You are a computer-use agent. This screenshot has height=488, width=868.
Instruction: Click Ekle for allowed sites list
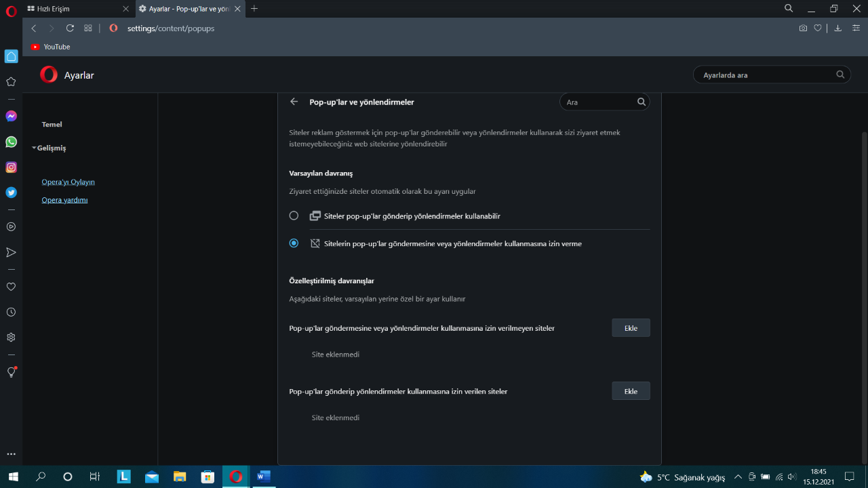tap(631, 391)
